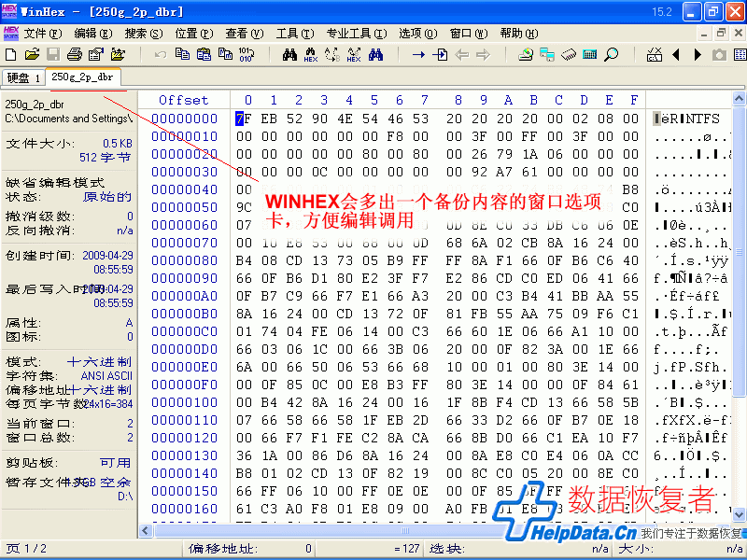Viewport: 747px width, 560px height.
Task: Click the 101/010 modify data icon
Action: coord(247,54)
